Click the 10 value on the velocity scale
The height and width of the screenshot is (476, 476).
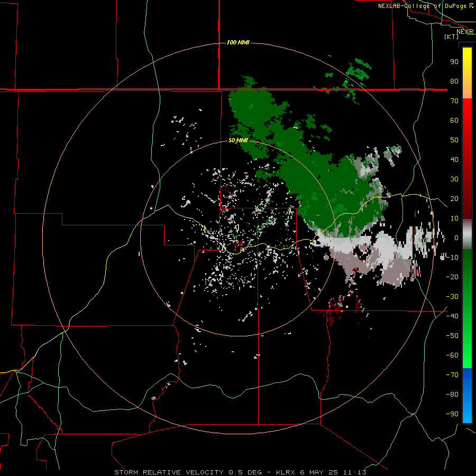pyautogui.click(x=454, y=218)
